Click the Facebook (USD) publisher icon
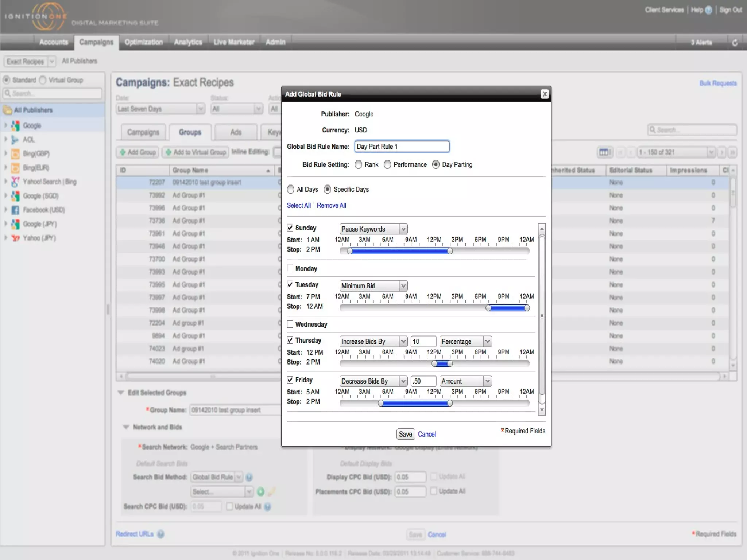Image resolution: width=747 pixels, height=560 pixels. pos(15,210)
